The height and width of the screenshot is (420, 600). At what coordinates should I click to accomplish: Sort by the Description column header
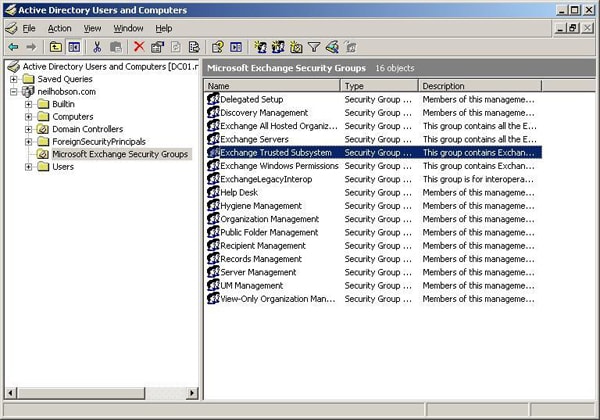click(480, 86)
